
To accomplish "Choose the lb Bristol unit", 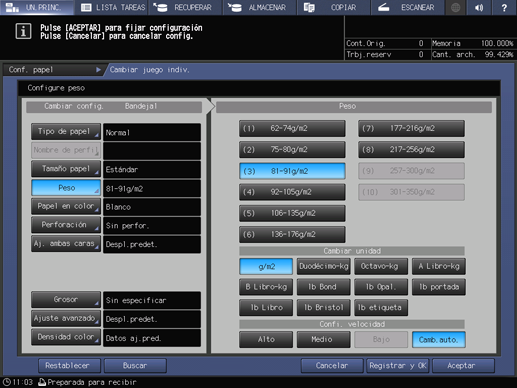I will pos(324,308).
